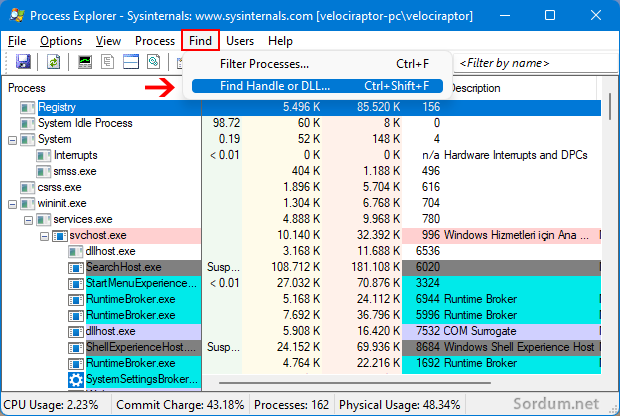
Task: Open the Options menu
Action: (x=61, y=41)
